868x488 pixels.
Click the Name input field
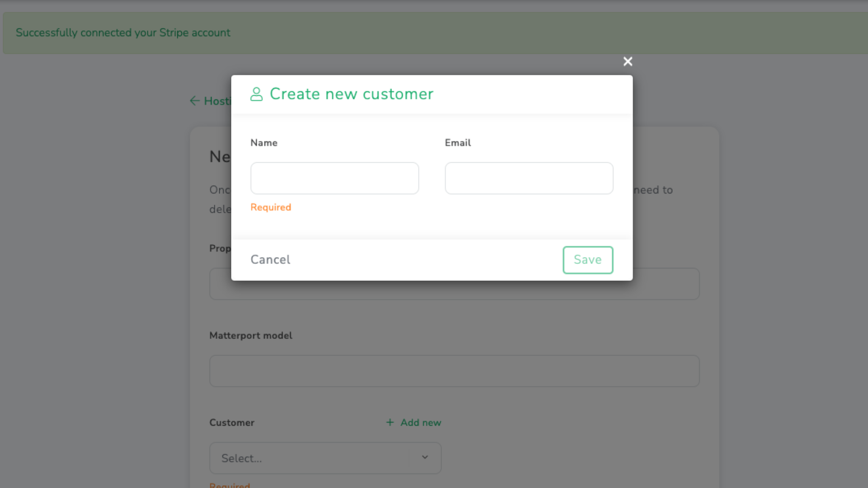click(x=335, y=178)
